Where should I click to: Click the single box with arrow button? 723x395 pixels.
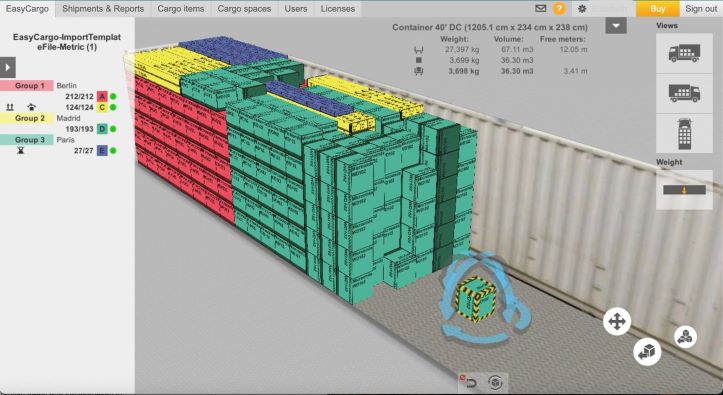point(647,352)
